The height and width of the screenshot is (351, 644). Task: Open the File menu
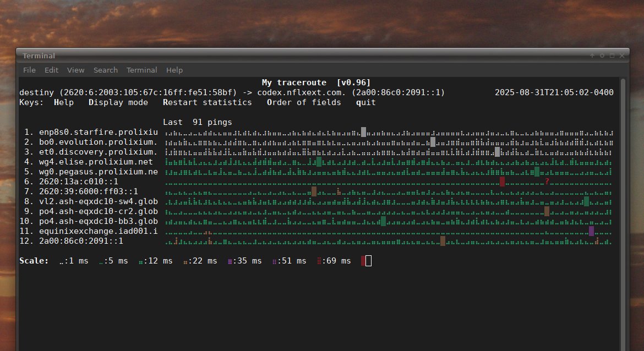[x=29, y=70]
